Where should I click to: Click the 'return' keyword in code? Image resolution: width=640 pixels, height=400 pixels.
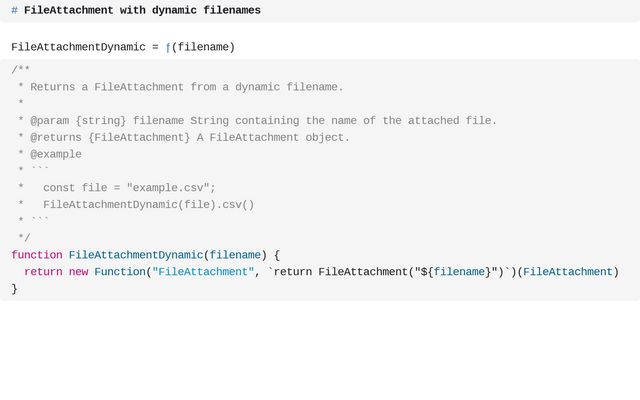coord(43,272)
